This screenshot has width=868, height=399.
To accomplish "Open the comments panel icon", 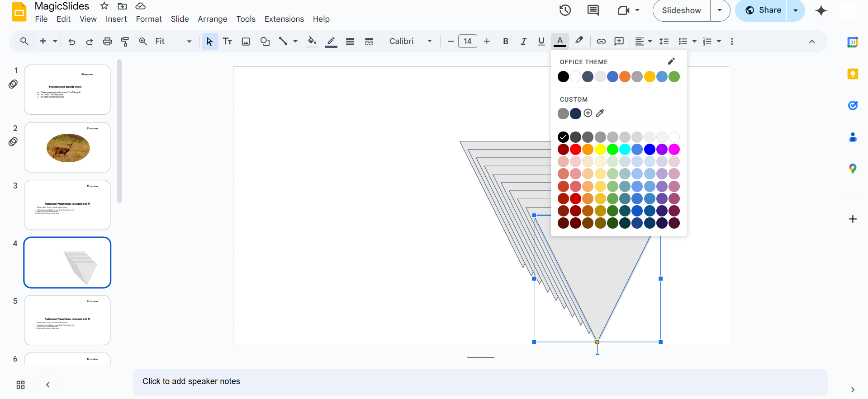I will tap(593, 10).
